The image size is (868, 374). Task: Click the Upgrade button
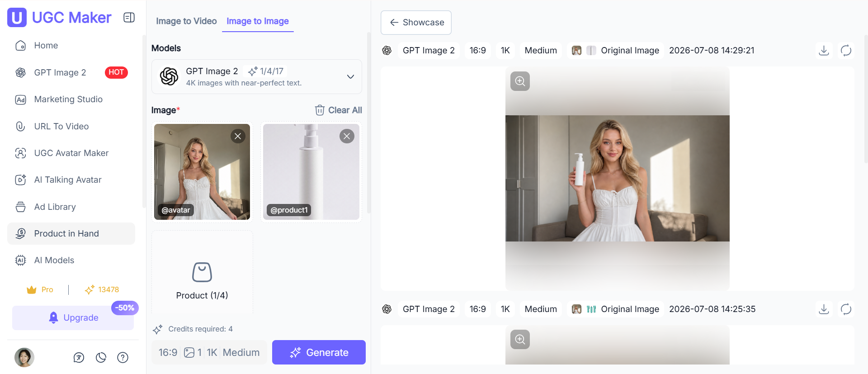(73, 318)
